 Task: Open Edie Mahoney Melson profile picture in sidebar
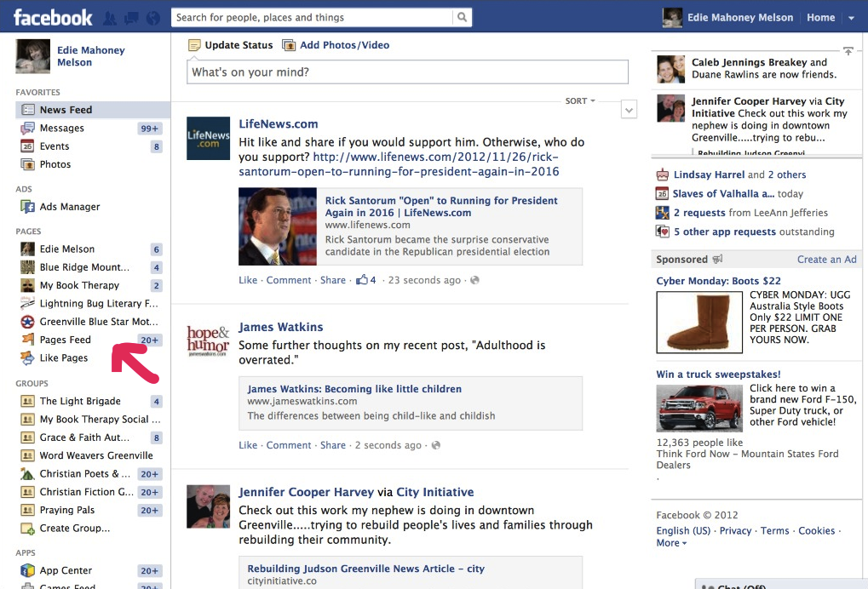32,56
